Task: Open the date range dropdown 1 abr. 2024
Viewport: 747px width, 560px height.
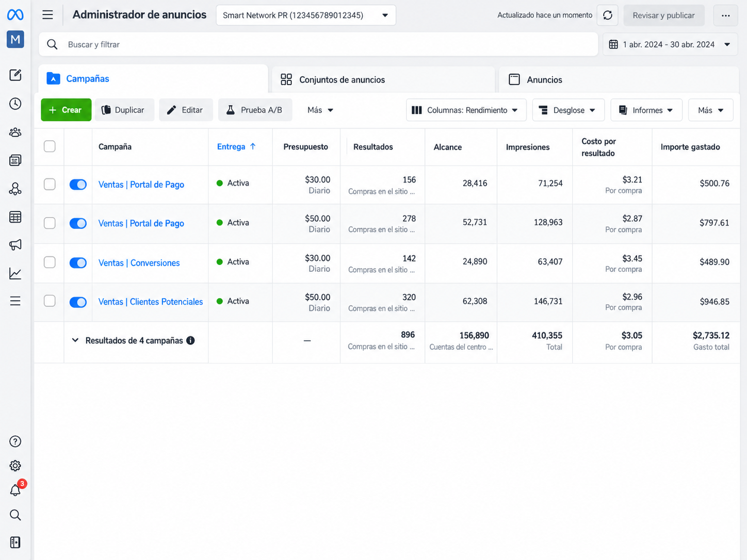Action: [670, 44]
